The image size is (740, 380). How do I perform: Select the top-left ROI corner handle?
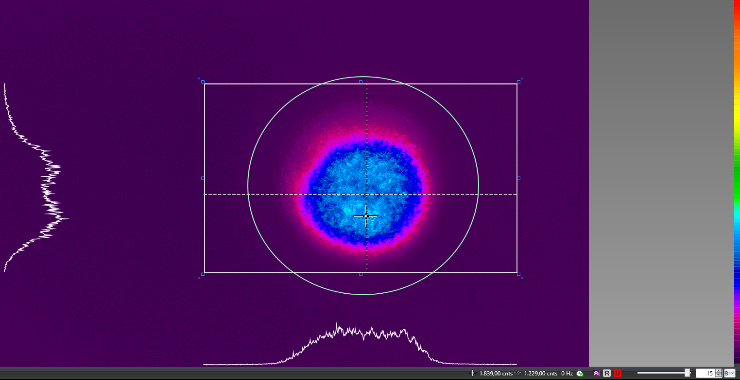pyautogui.click(x=203, y=82)
